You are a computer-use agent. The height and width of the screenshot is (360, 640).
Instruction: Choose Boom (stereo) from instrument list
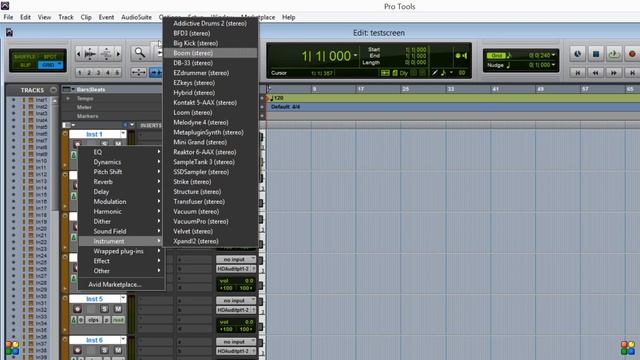pos(210,53)
